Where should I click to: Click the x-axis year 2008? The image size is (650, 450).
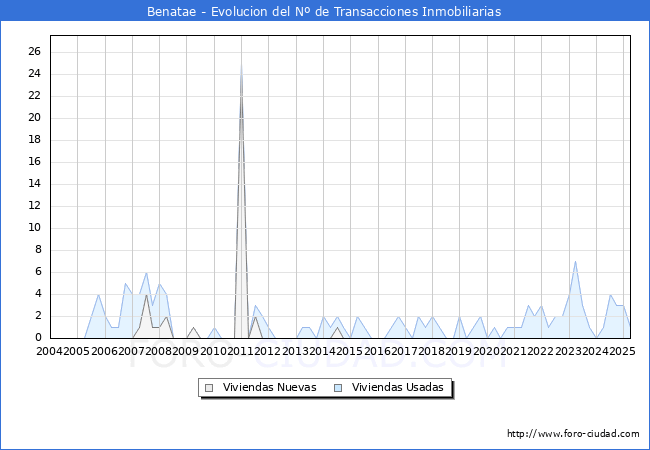click(x=159, y=351)
